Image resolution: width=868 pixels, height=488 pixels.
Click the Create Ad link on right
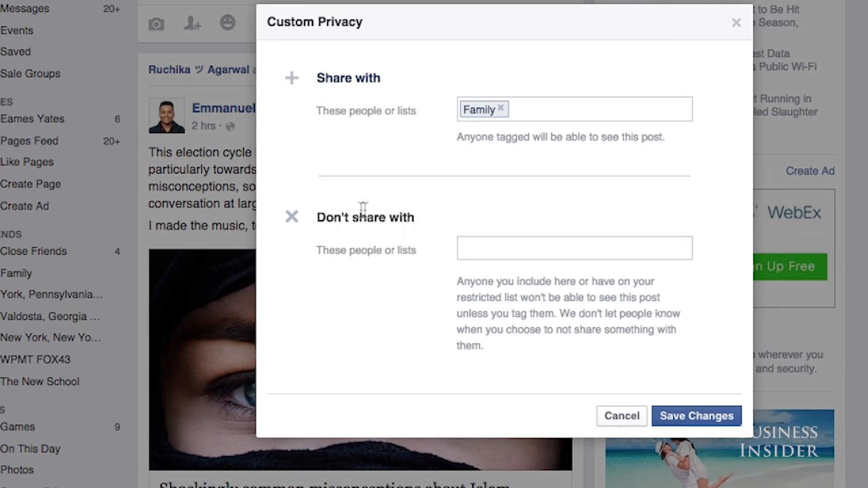[810, 171]
